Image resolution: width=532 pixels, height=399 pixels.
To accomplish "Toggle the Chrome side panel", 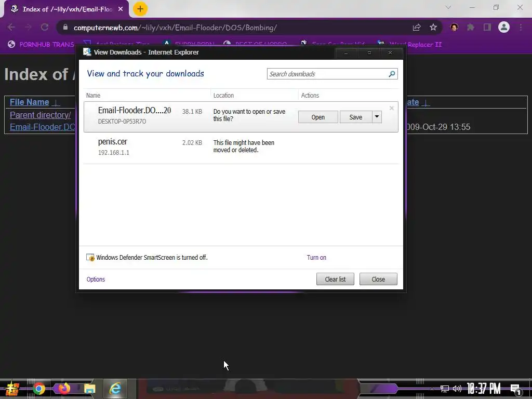I will pyautogui.click(x=487, y=27).
